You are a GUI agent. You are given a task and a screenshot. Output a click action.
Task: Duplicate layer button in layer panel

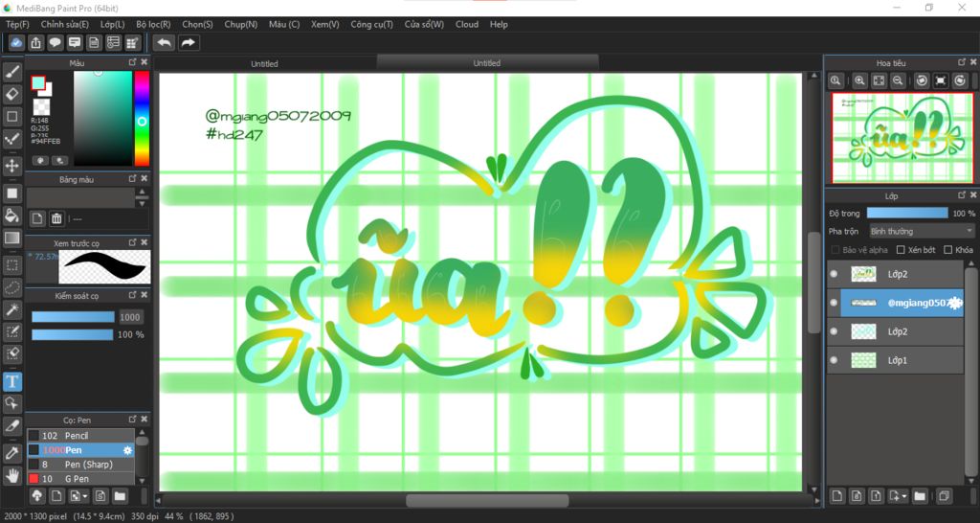pos(943,496)
